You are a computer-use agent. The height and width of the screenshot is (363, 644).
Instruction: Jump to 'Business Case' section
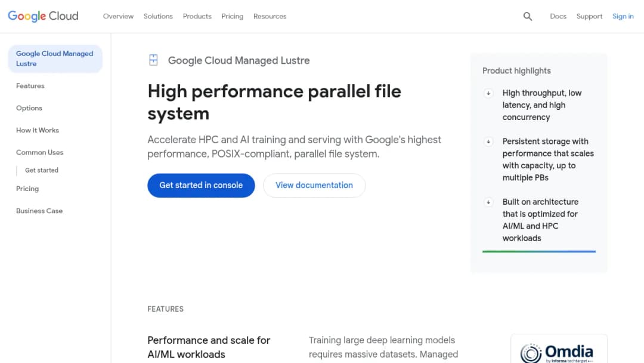click(39, 211)
